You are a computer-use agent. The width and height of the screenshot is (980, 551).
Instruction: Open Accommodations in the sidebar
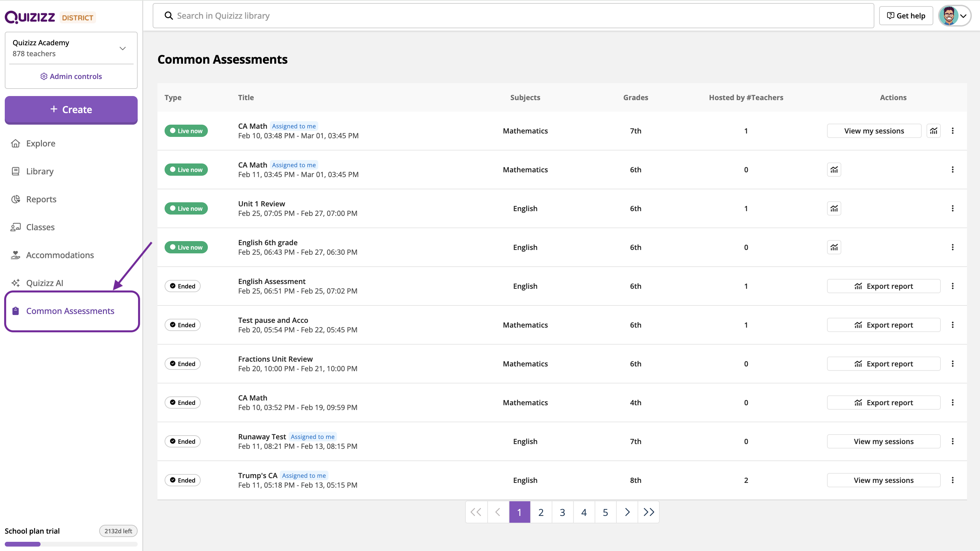[60, 255]
